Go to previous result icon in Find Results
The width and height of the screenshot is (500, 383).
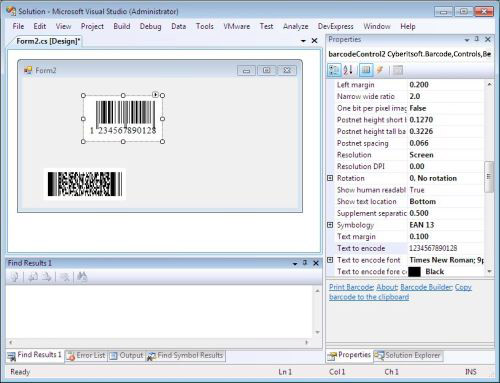(x=33, y=277)
